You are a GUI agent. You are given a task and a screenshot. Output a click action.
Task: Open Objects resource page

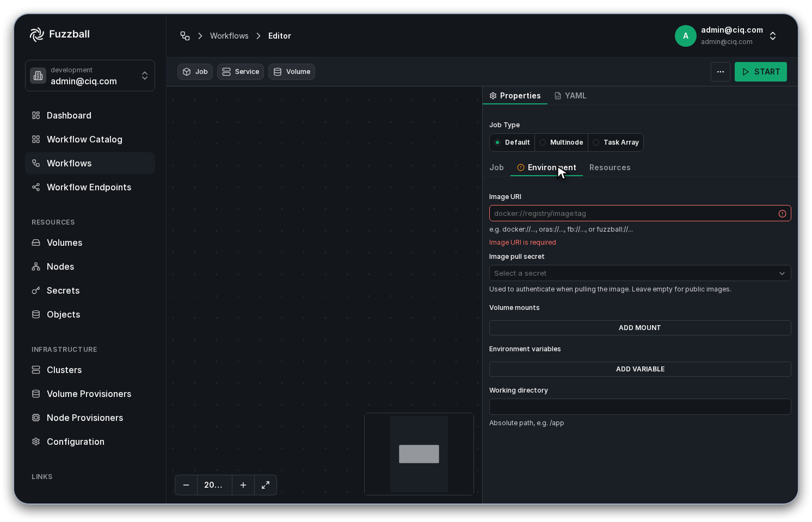coord(90,314)
